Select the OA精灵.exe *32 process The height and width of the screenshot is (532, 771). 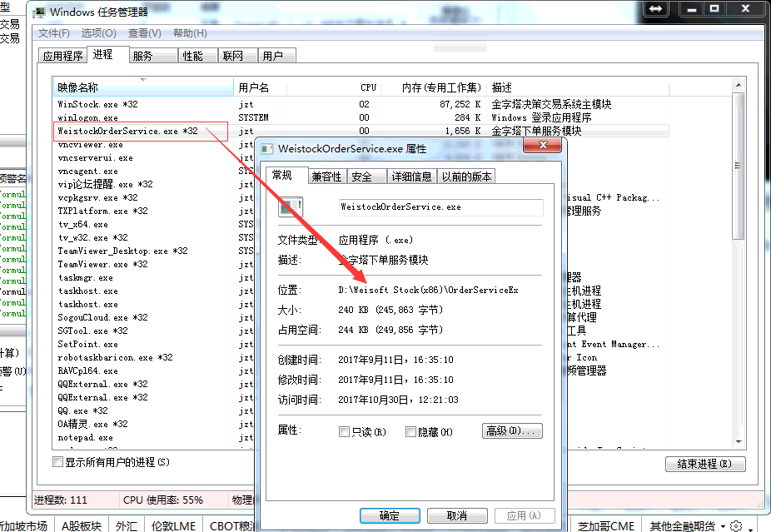click(x=93, y=423)
